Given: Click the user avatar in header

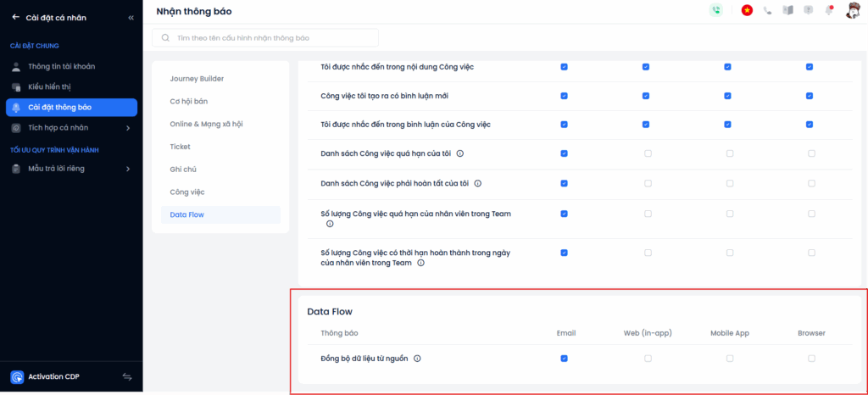Looking at the screenshot, I should click(x=854, y=10).
